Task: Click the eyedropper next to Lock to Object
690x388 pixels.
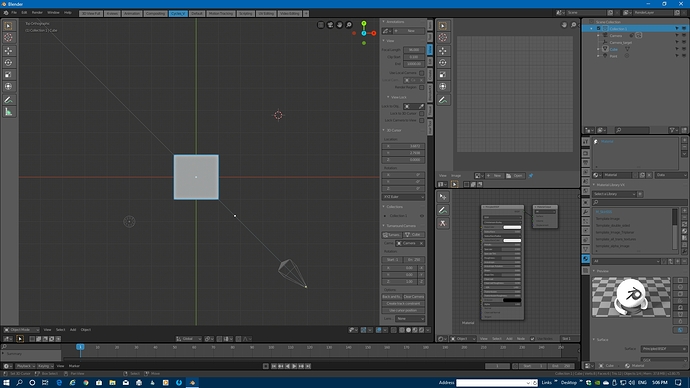Action: pos(421,106)
